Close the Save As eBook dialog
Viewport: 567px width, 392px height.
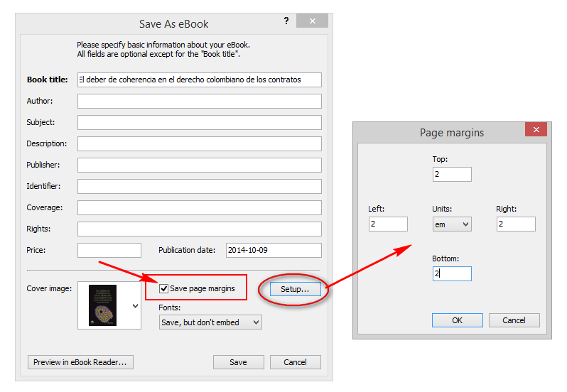(313, 21)
